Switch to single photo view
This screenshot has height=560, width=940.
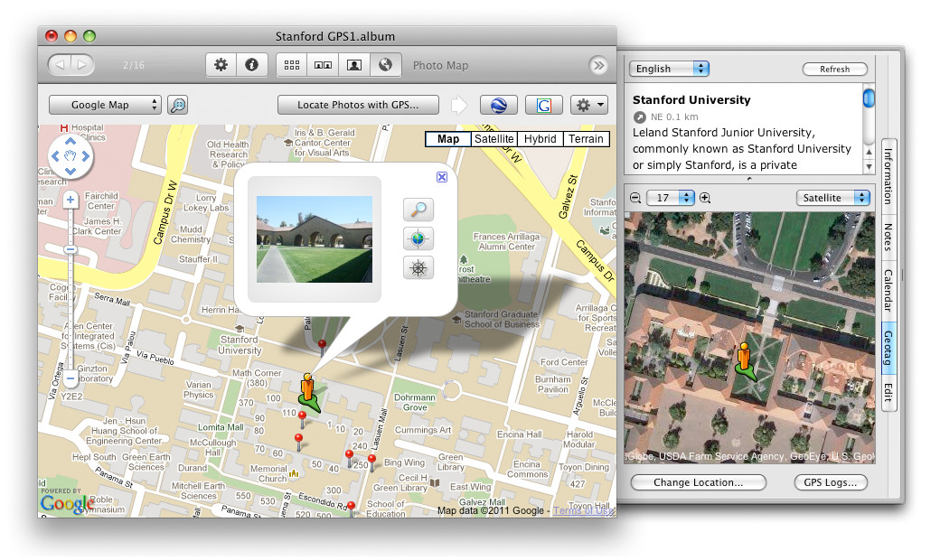[x=354, y=65]
